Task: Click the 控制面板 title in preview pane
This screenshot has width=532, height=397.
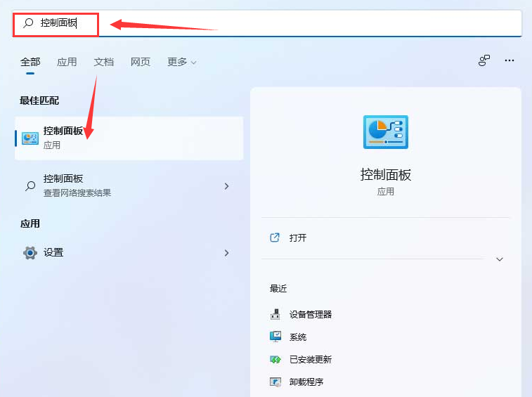Action: coord(385,175)
